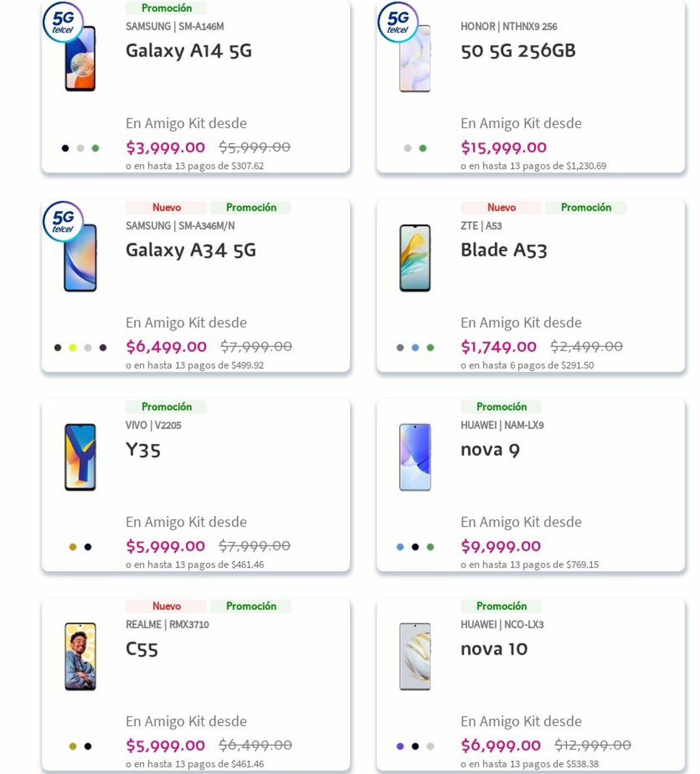Click the 5G Telcel badge on Honor 50
Image resolution: width=700 pixels, height=774 pixels.
pos(398,22)
